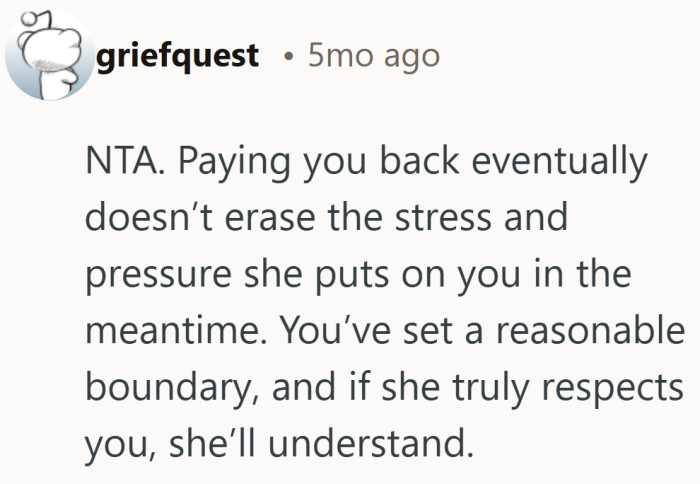Click the "5mo ago" comment timestamp
700x484 pixels.
click(x=374, y=56)
